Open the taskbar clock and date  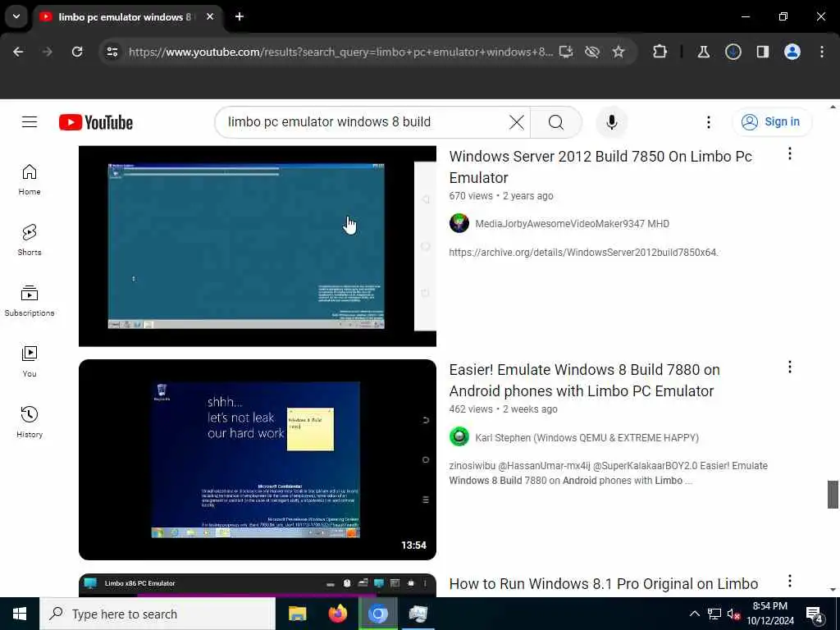coord(769,614)
